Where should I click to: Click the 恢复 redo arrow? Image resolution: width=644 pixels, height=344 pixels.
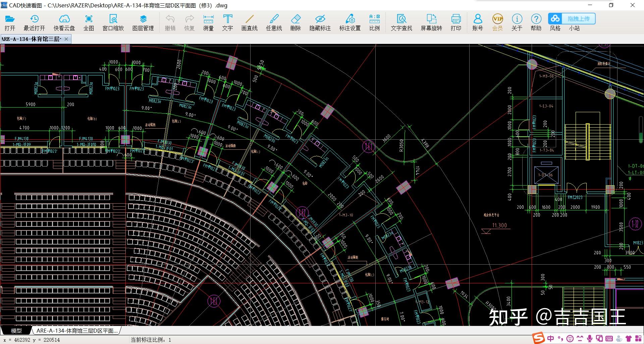(x=190, y=18)
